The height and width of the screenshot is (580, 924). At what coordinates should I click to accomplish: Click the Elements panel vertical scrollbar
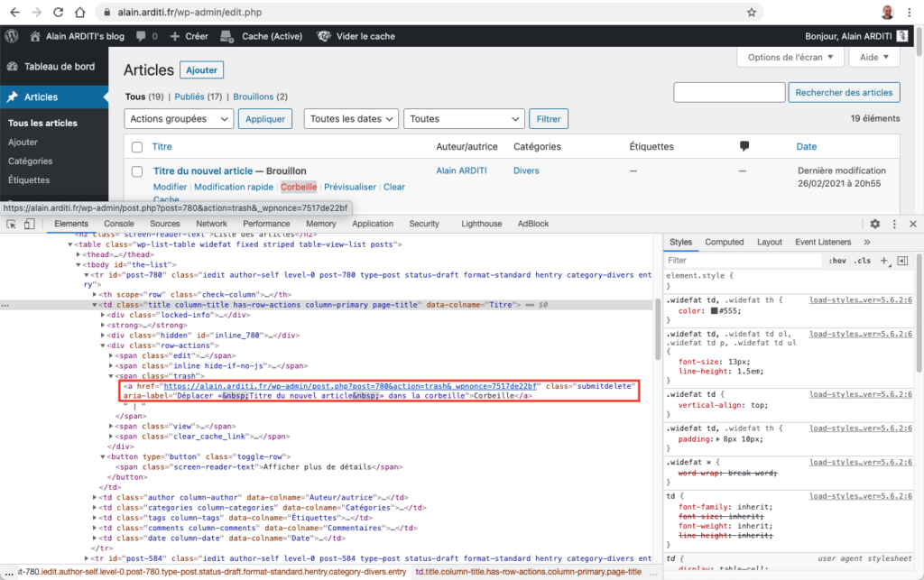[658, 330]
